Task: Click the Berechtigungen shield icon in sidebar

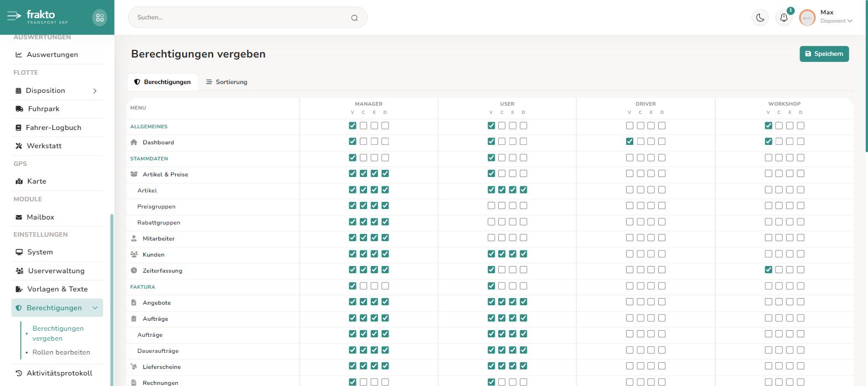Action: (19, 308)
